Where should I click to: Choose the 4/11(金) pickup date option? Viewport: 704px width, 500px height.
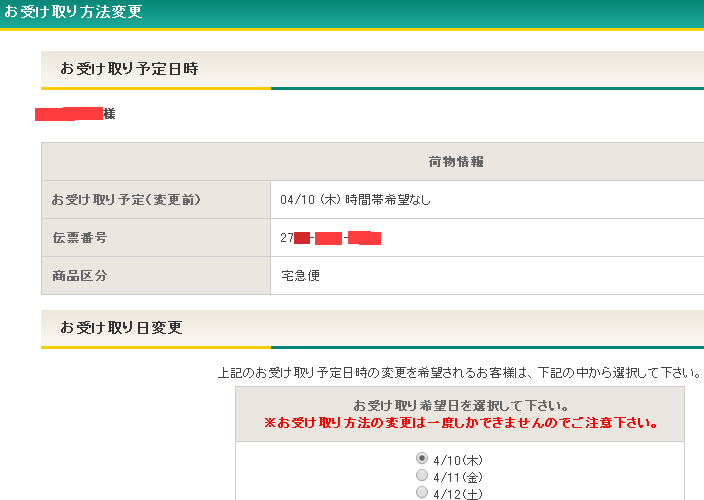(421, 475)
